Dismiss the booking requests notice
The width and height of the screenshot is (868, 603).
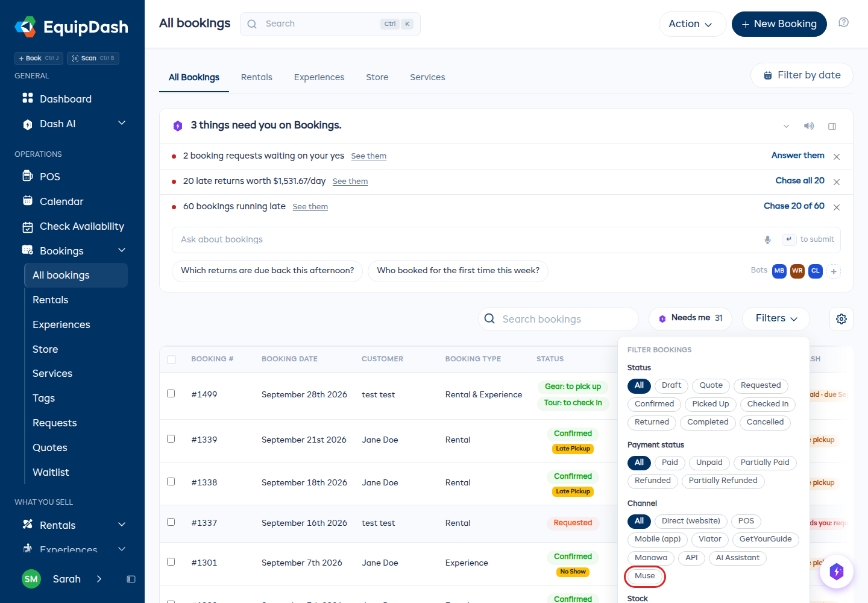[x=837, y=156]
